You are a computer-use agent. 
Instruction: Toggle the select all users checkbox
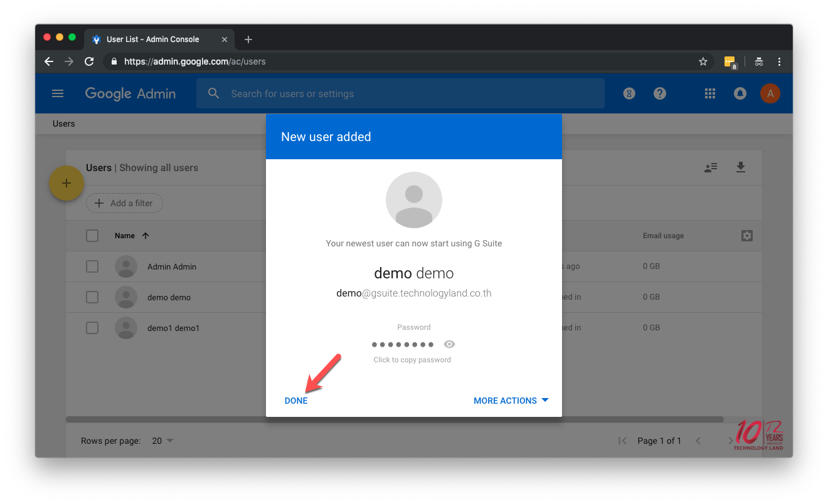tap(92, 236)
